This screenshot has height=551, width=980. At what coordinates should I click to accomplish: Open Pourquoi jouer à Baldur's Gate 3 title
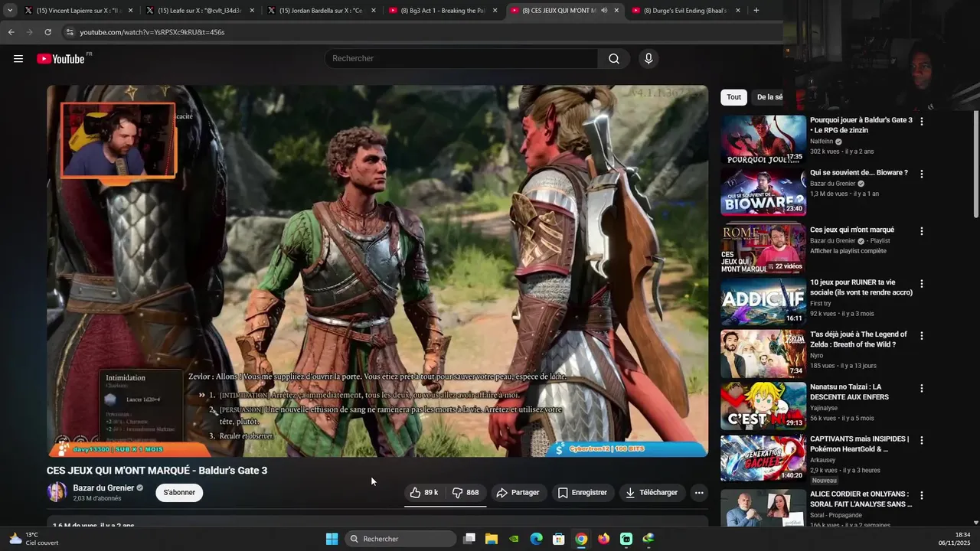tap(861, 126)
